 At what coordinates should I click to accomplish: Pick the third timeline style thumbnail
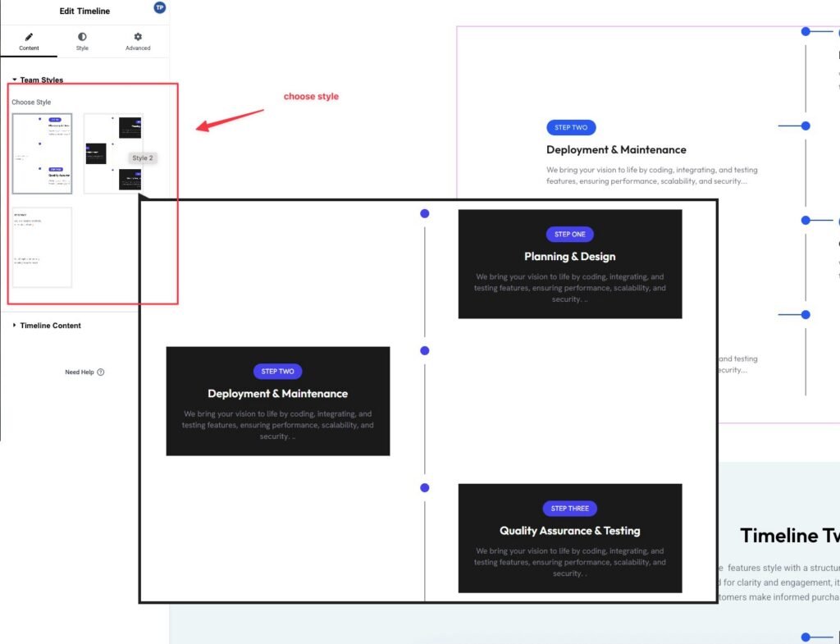click(x=42, y=247)
